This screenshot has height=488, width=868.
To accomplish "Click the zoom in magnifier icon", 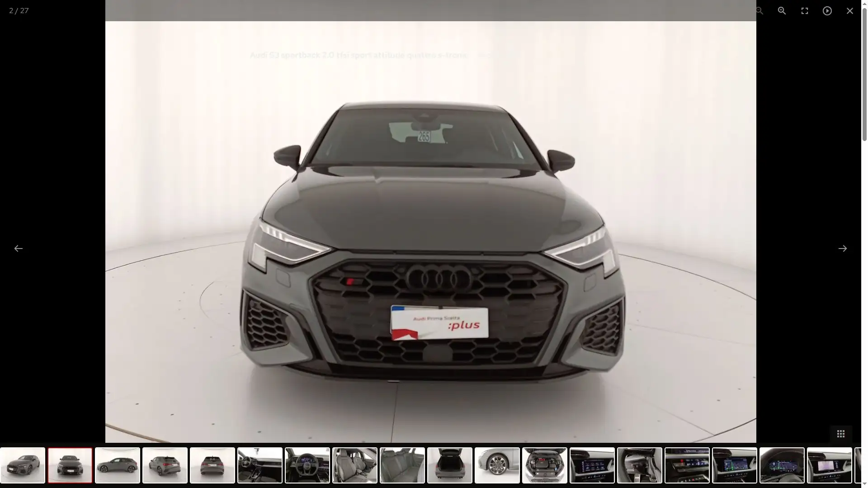I will pos(782,11).
